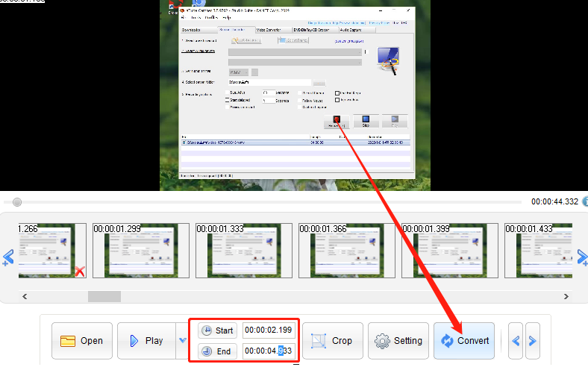
Task: Select the frame thumbnail at 00:00:01.433
Action: (x=539, y=251)
